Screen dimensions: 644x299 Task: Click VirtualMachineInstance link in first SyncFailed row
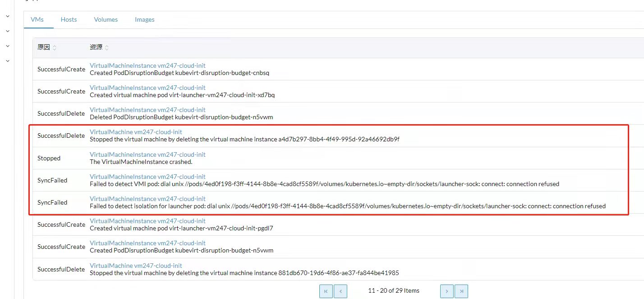[147, 176]
